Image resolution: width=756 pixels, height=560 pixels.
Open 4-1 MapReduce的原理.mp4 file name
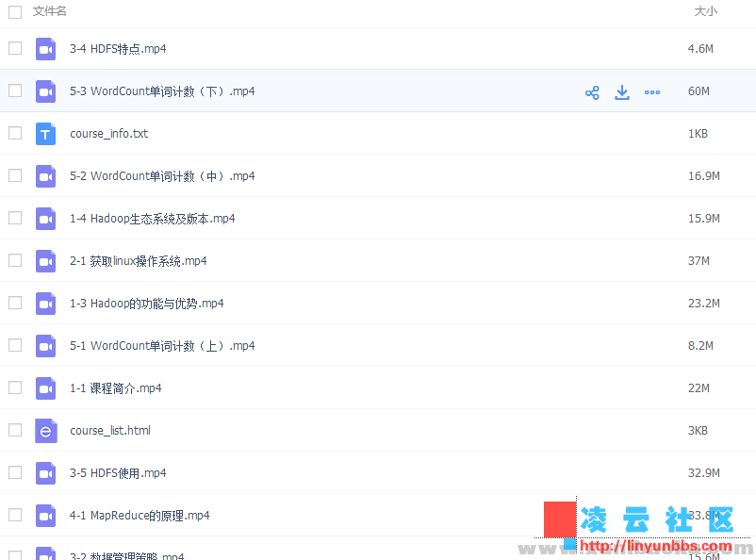(140, 516)
